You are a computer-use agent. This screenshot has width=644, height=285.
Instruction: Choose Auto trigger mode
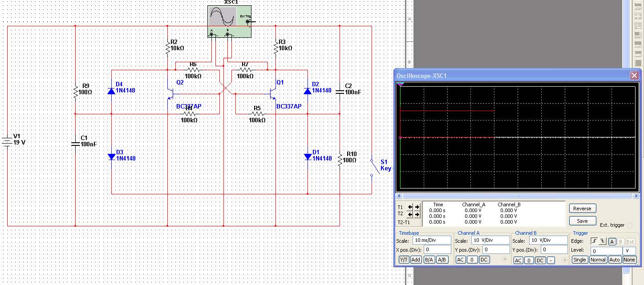pos(615,260)
